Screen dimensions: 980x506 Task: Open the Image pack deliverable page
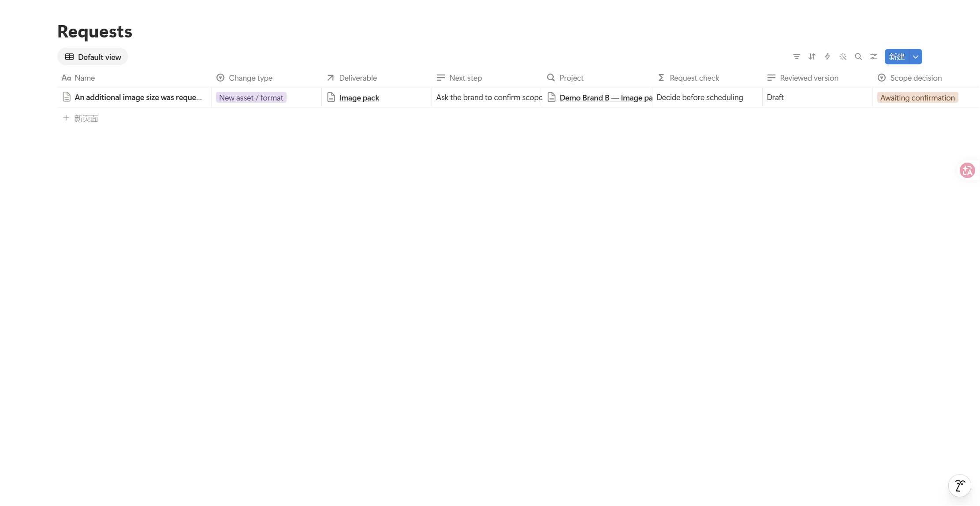click(359, 98)
